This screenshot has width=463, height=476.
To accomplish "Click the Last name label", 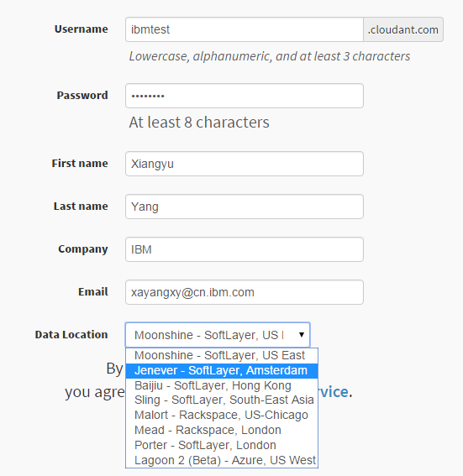I will coord(81,207).
